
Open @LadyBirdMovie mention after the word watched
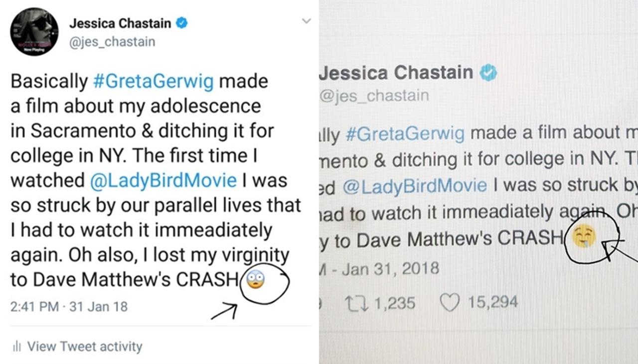163,180
